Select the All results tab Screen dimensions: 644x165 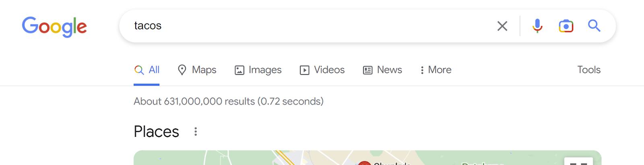point(147,70)
